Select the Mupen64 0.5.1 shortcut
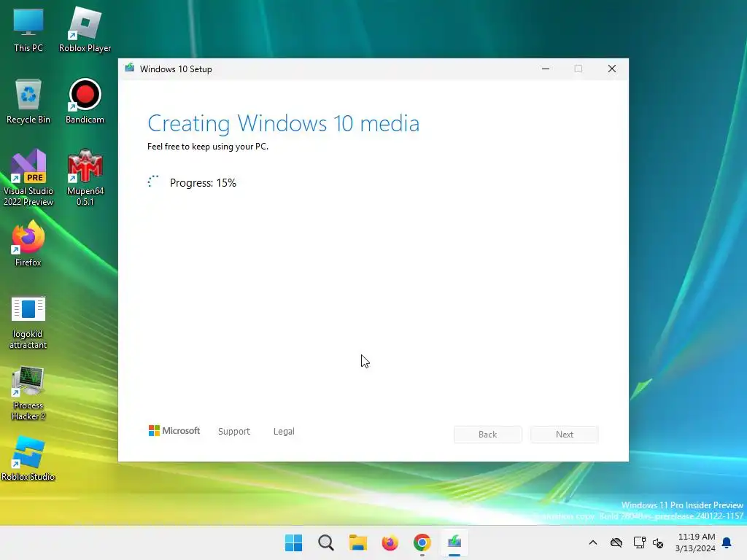 coord(85,178)
